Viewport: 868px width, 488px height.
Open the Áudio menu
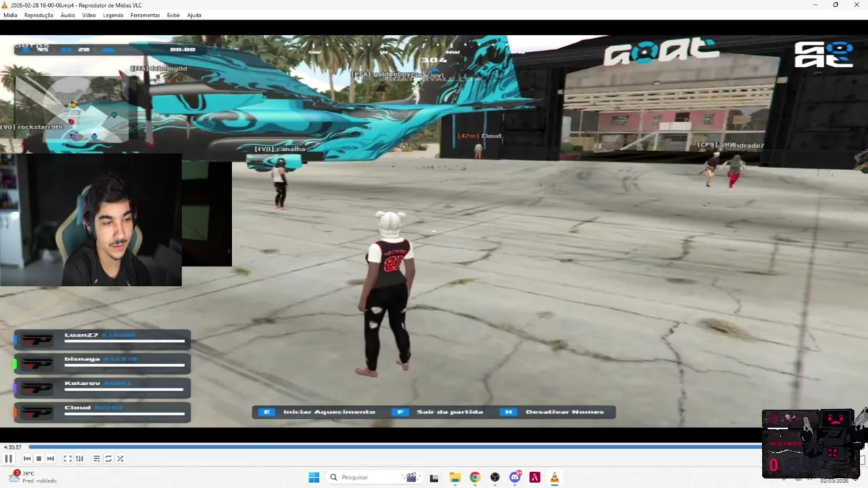tap(68, 15)
